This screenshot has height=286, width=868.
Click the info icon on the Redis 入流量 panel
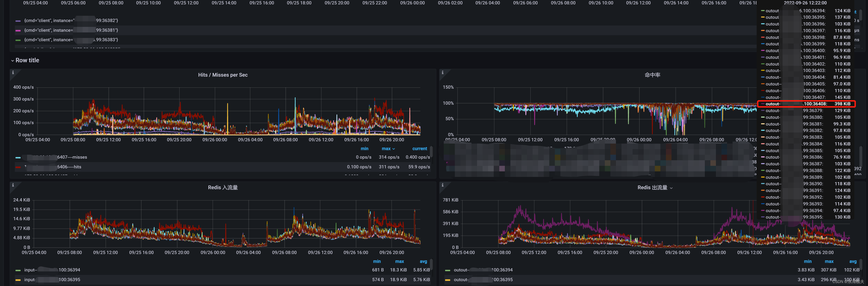13,185
